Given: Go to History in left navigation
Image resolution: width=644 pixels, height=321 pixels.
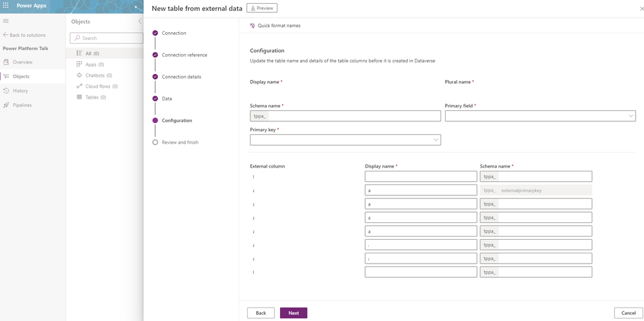Looking at the screenshot, I should tap(20, 91).
